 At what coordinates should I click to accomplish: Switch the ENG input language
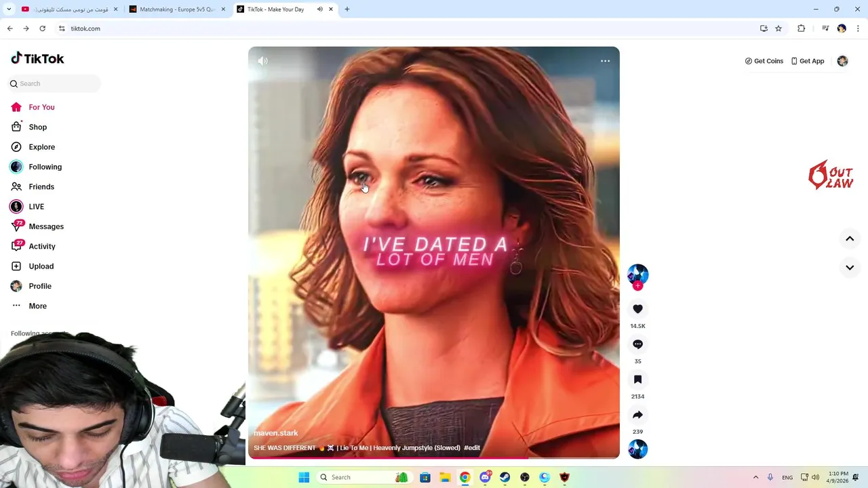[787, 477]
